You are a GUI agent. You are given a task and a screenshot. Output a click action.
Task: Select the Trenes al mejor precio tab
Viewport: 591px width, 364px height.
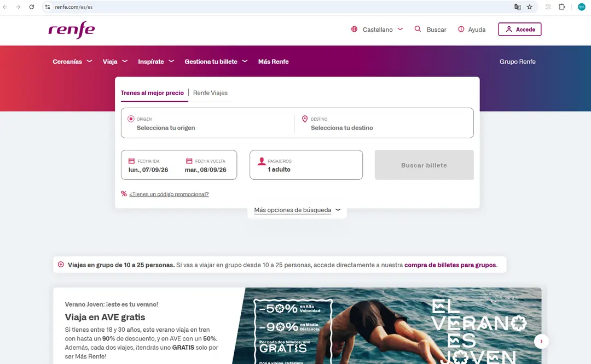(152, 93)
